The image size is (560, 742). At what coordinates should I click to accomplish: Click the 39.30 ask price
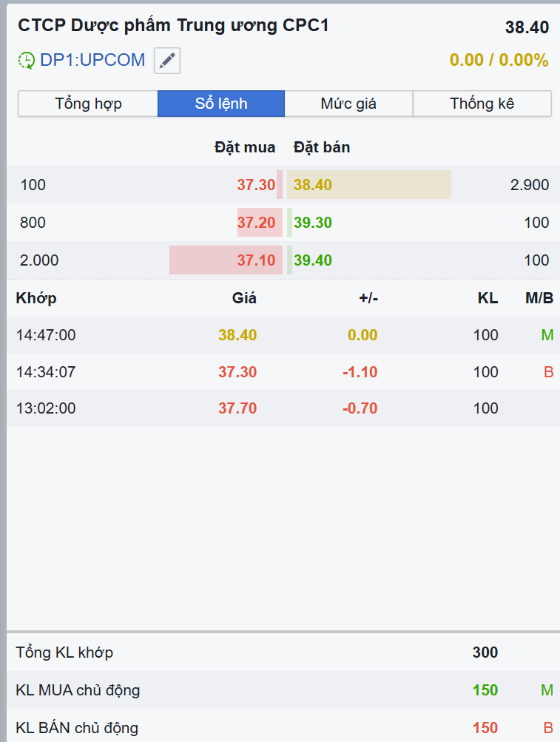coord(313,223)
